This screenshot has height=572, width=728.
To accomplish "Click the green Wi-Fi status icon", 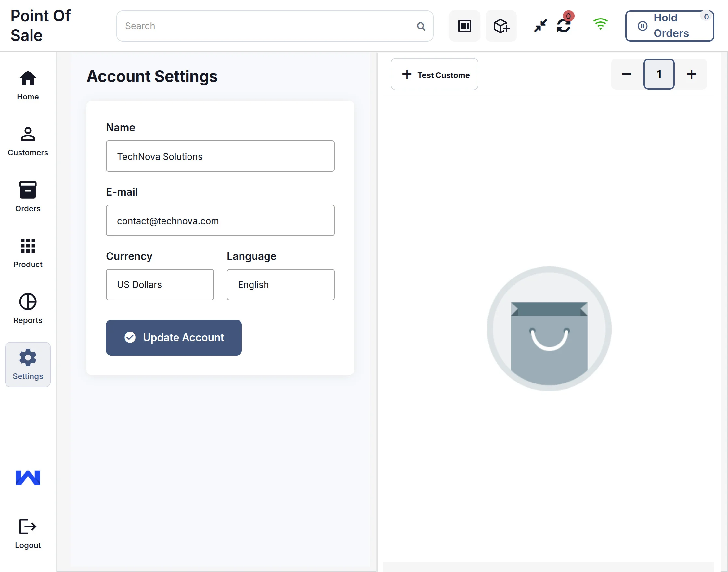I will pyautogui.click(x=600, y=24).
